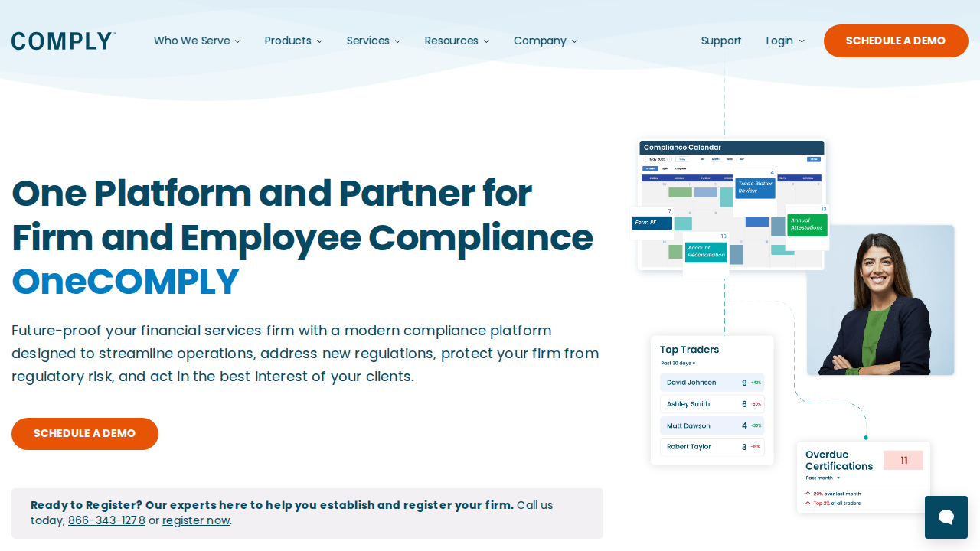Click the Compliance Calendar illustration
980x551 pixels.
tap(730, 204)
